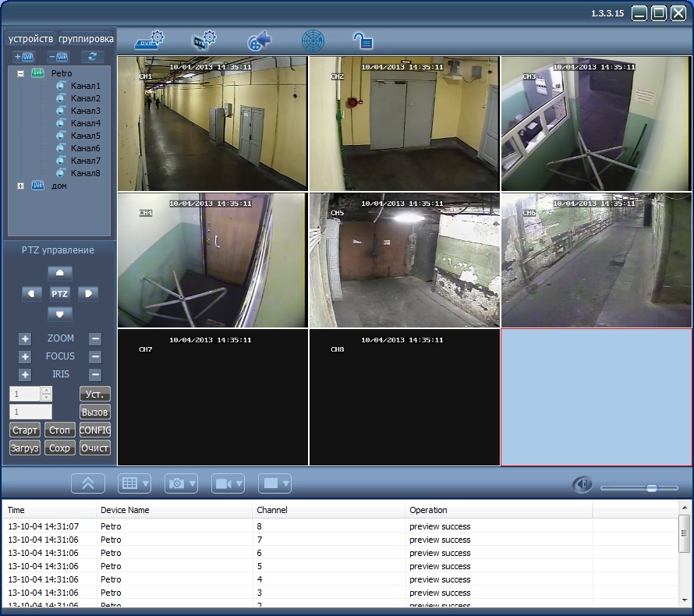The height and width of the screenshot is (616, 694).
Task: Select the CH3 turnstile video feed
Action: [x=597, y=123]
